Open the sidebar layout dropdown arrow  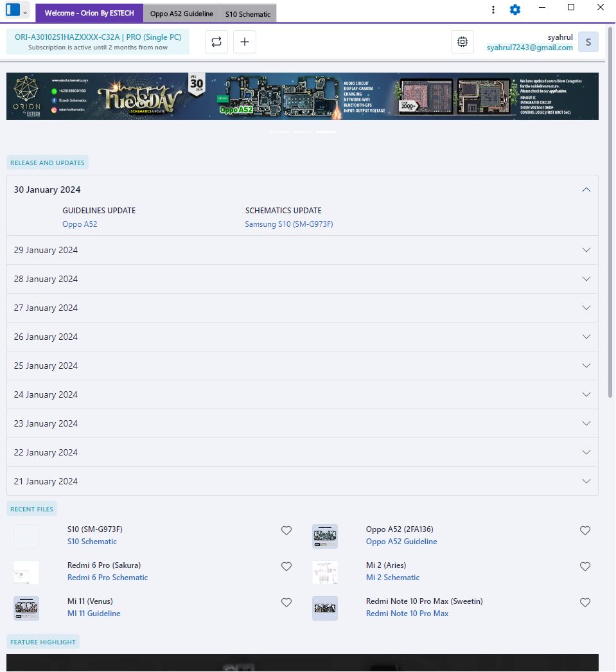25,13
